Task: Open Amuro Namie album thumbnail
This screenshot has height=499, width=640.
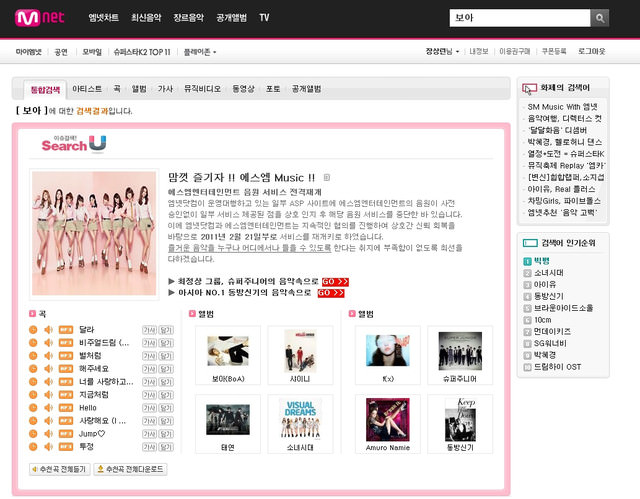Action: (388, 419)
